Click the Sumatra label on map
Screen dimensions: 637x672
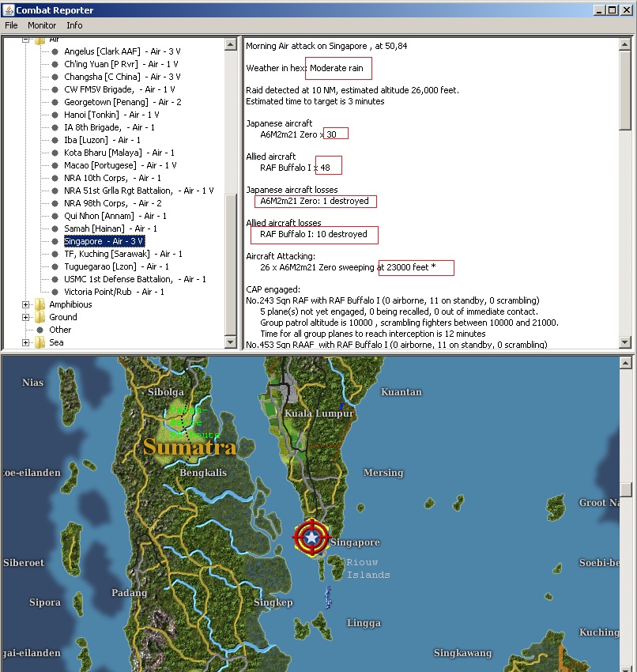coord(190,447)
